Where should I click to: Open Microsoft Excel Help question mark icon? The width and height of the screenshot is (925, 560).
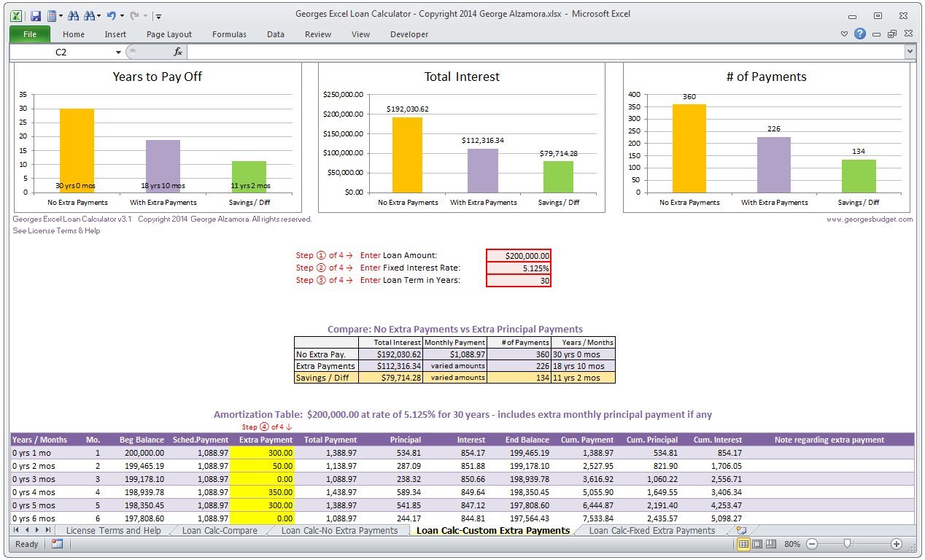[x=860, y=34]
